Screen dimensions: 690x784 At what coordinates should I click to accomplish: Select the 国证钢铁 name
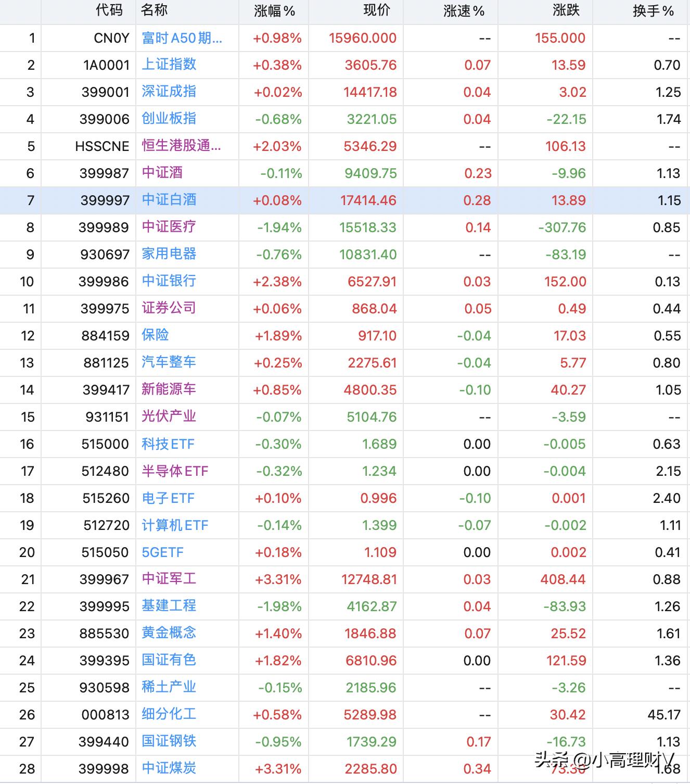click(x=169, y=741)
